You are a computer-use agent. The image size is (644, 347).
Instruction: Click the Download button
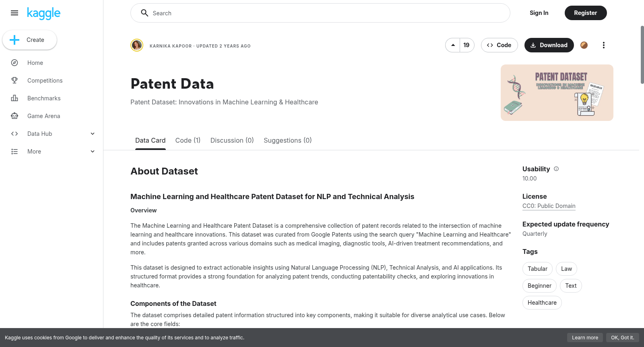tap(549, 45)
